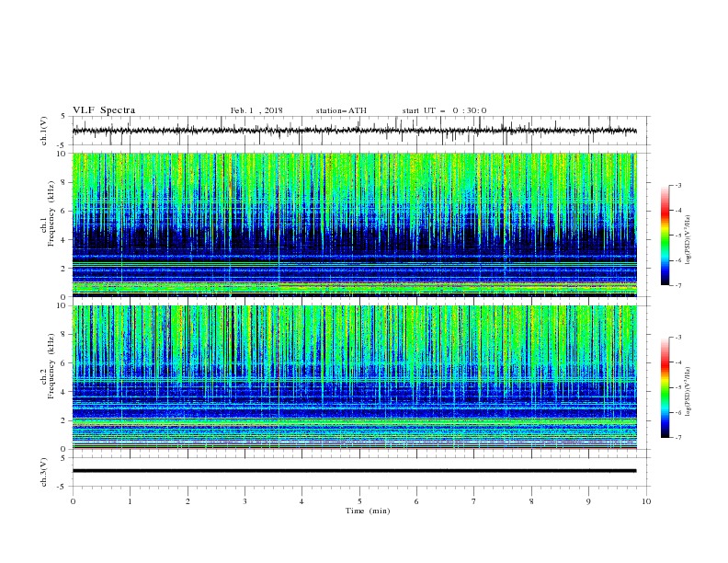Select the date text "Feb. 1, 2018"
Viewport: 728px width, 563px height.
(x=256, y=110)
